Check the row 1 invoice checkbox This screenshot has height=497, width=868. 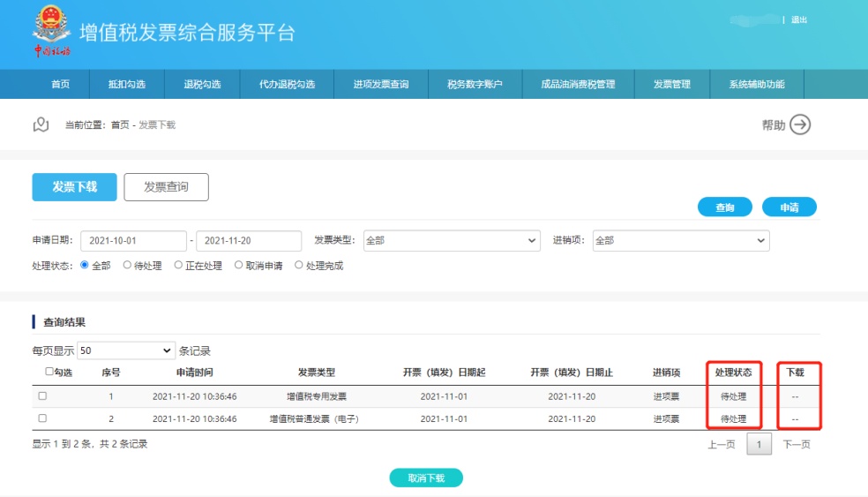tap(42, 396)
